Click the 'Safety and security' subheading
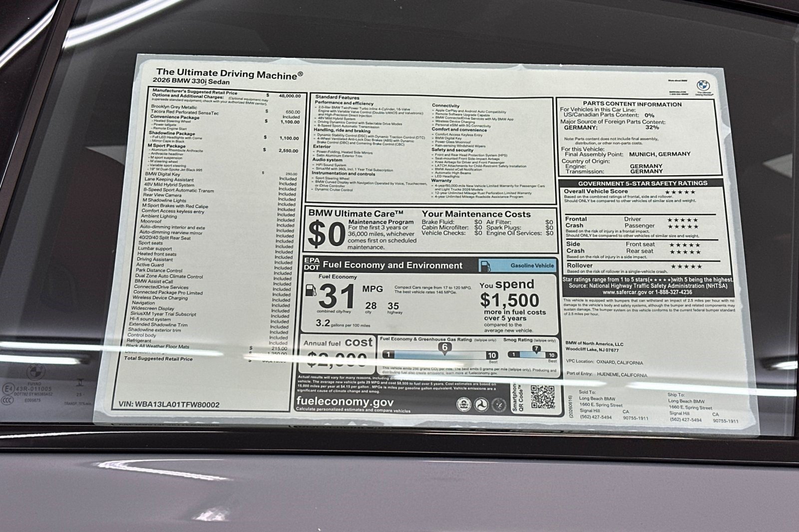This screenshot has height=532, width=799. (x=452, y=150)
